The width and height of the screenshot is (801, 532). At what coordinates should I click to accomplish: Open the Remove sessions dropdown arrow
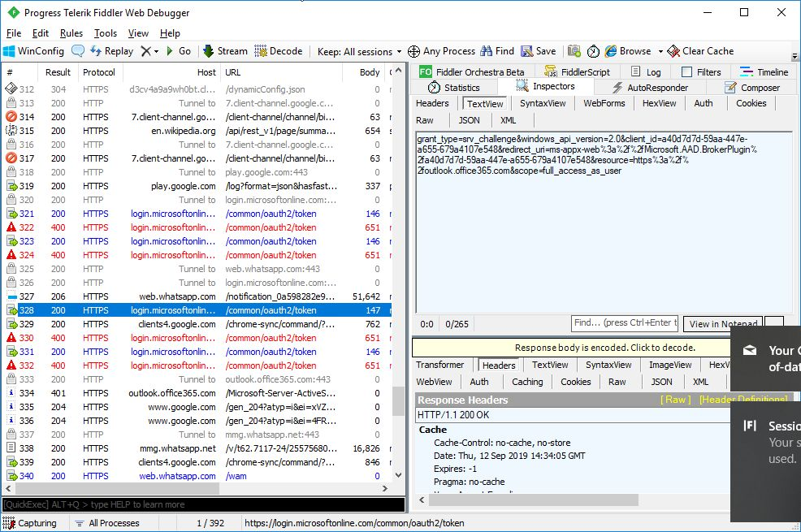156,51
